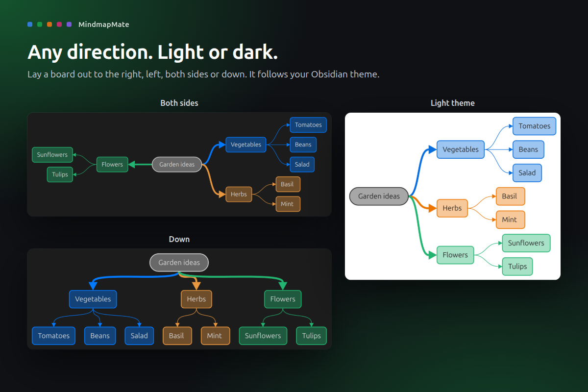Select Vegetables node in Light theme board
The width and height of the screenshot is (588, 392).
coord(461,149)
